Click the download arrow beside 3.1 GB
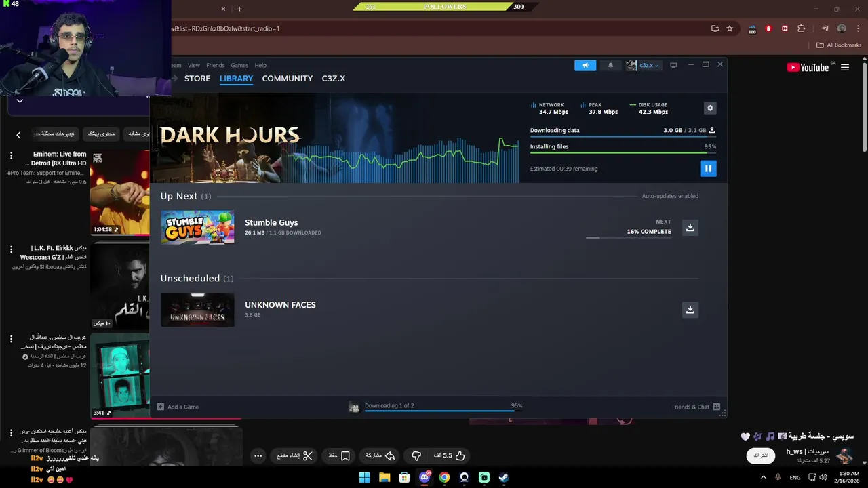 [712, 130]
